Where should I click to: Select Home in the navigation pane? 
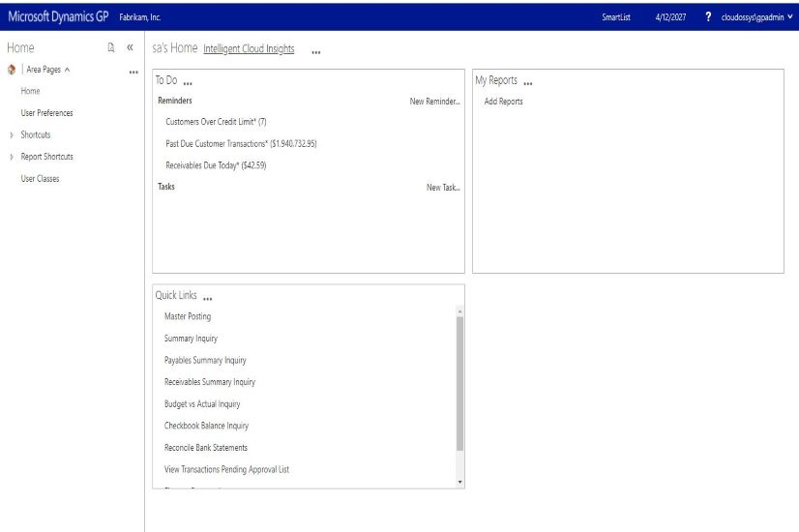tap(30, 91)
